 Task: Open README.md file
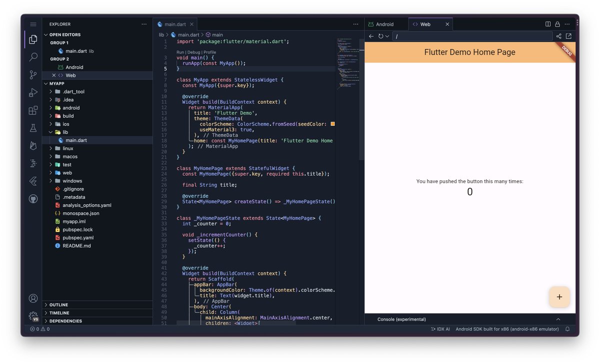click(76, 246)
